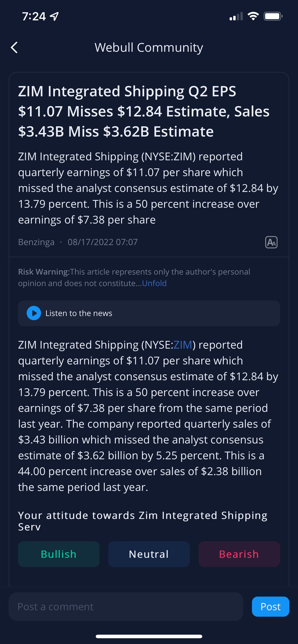This screenshot has width=298, height=644.
Task: Tap the Listen to the news bar
Action: [x=149, y=313]
